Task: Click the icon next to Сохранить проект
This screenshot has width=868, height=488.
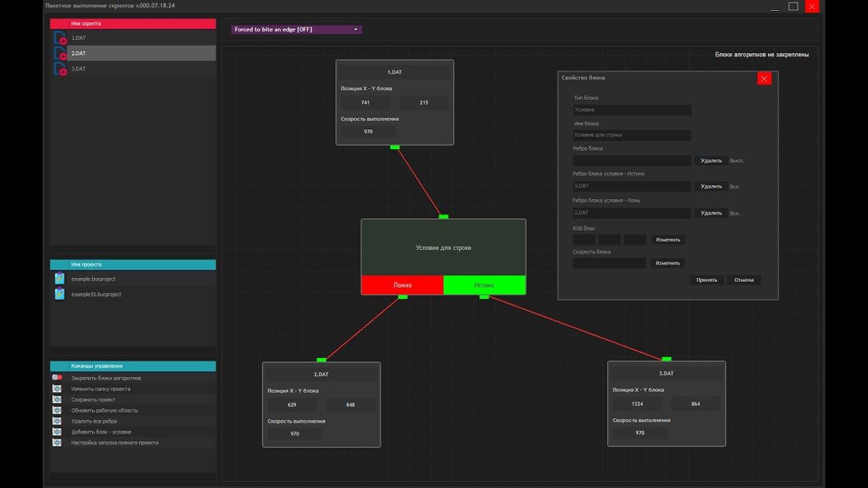Action: coord(57,400)
